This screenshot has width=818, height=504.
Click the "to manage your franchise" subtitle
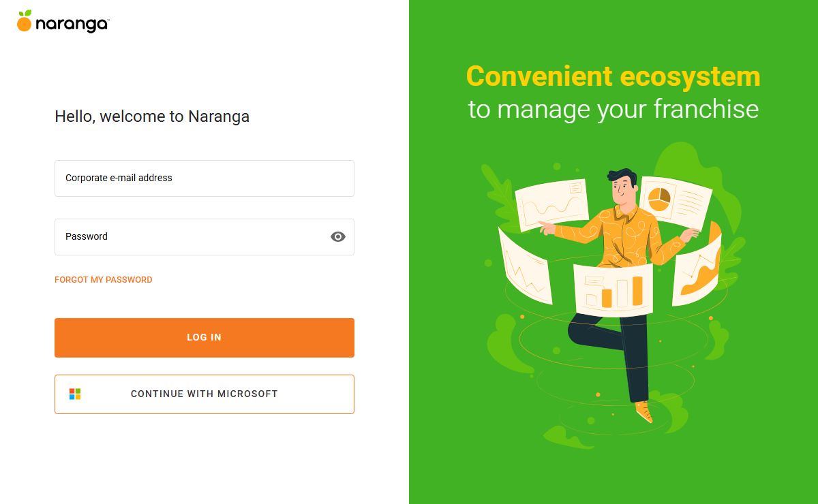point(613,109)
